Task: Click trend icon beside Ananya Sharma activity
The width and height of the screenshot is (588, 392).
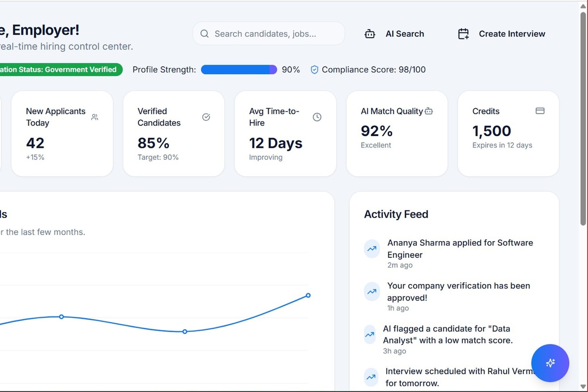Action: click(372, 249)
